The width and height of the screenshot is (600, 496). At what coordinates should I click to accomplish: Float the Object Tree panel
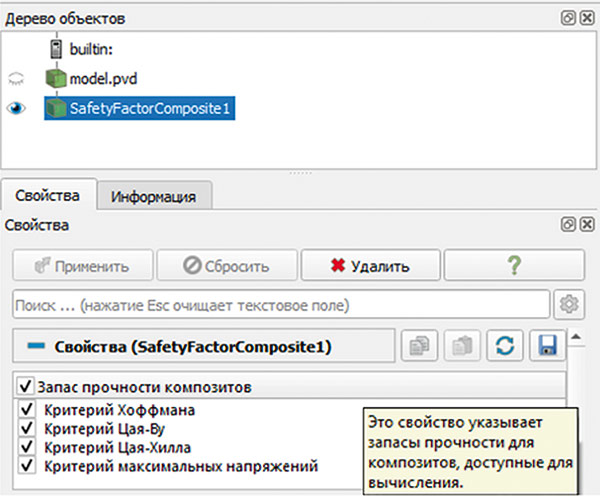click(x=567, y=18)
